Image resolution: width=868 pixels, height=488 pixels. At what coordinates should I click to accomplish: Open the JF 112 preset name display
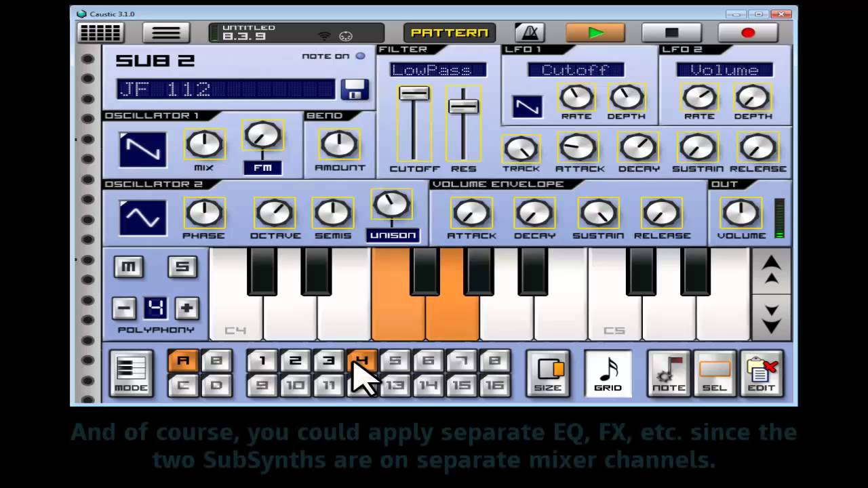tap(226, 89)
